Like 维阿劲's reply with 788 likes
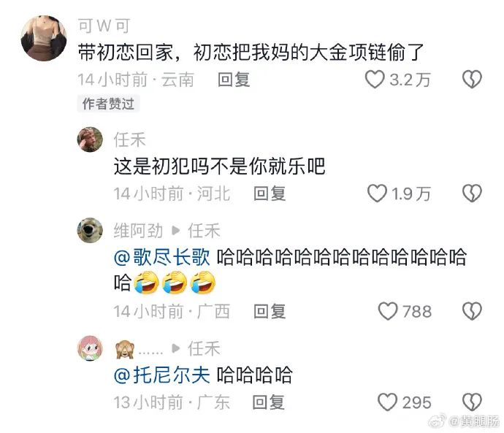The height and width of the screenshot is (433, 504). [388, 311]
